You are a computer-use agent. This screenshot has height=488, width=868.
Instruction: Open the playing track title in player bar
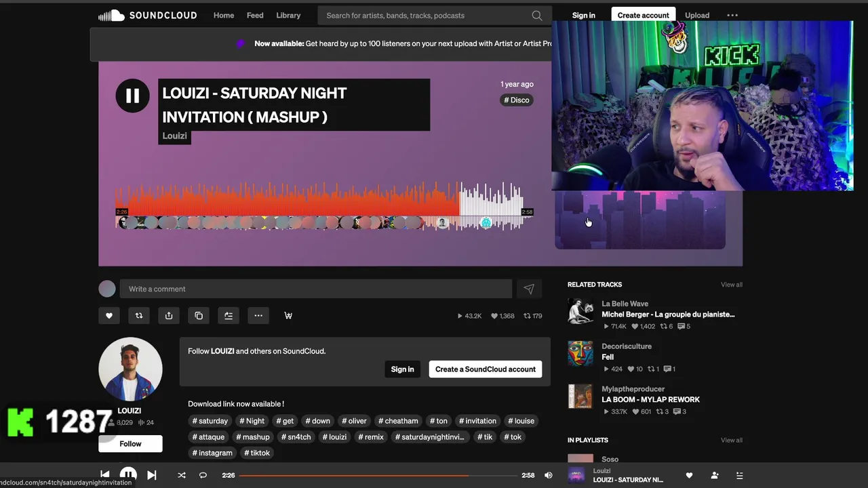click(628, 480)
